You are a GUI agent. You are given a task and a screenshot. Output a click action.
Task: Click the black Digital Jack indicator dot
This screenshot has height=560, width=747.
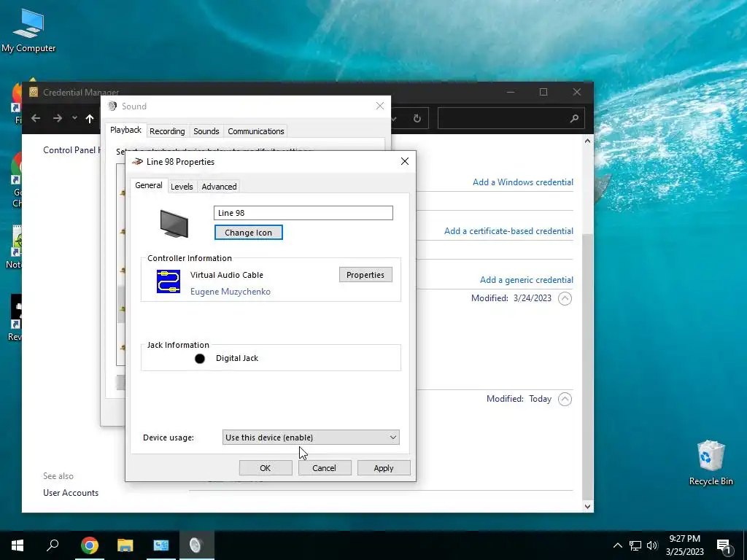[x=200, y=359]
